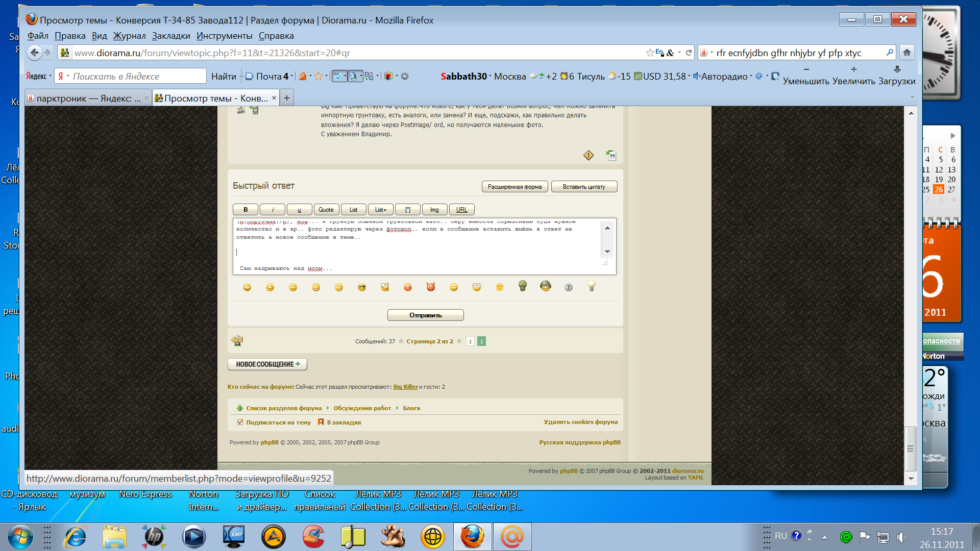Open the search engine dropdown in the search box
Image resolution: width=980 pixels, height=551 pixels.
pos(706,53)
